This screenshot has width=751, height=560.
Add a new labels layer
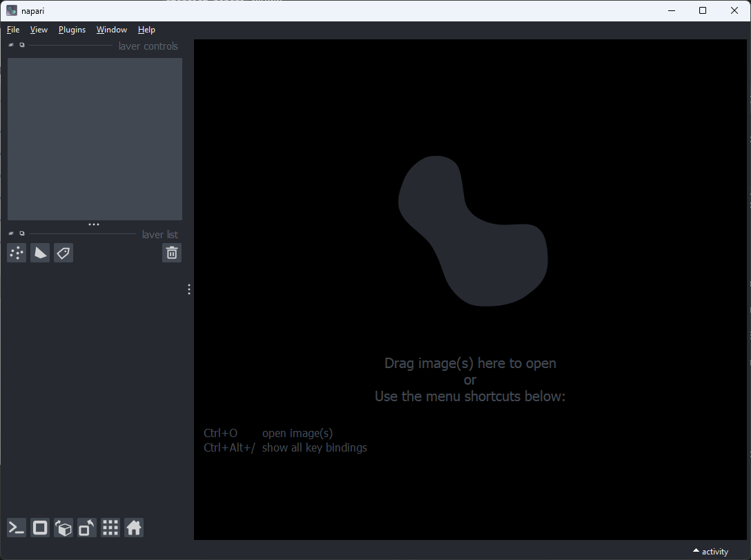(x=64, y=253)
